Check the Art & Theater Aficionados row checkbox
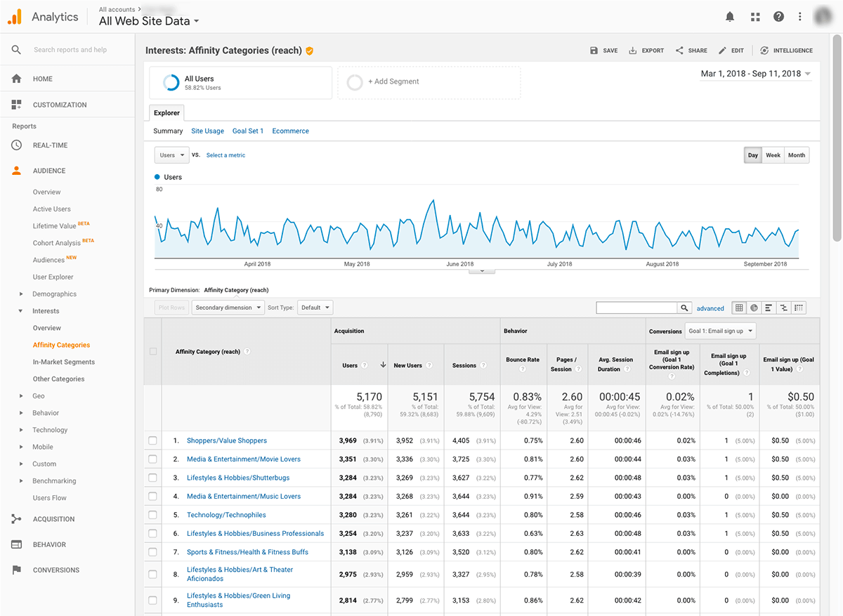843x616 pixels. (x=153, y=574)
